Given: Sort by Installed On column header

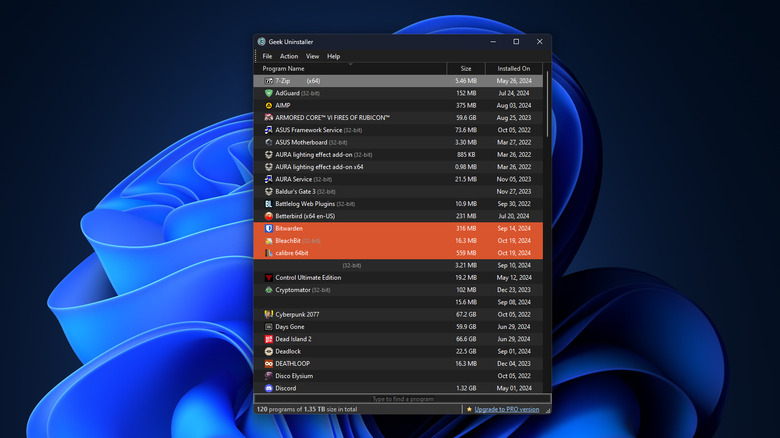Looking at the screenshot, I should pos(514,69).
